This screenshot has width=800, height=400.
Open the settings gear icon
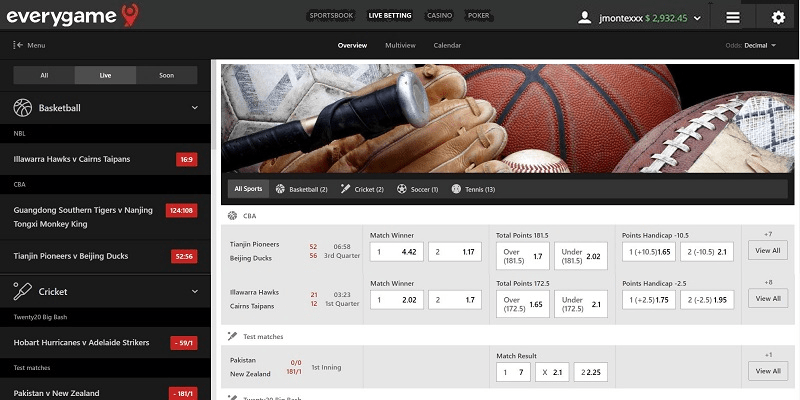coord(778,18)
